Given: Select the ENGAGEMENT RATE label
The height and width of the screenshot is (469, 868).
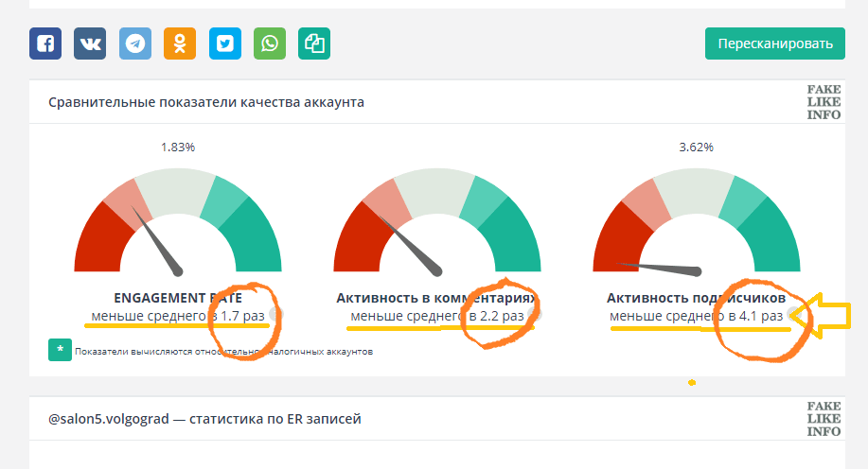Looking at the screenshot, I should click(178, 298).
